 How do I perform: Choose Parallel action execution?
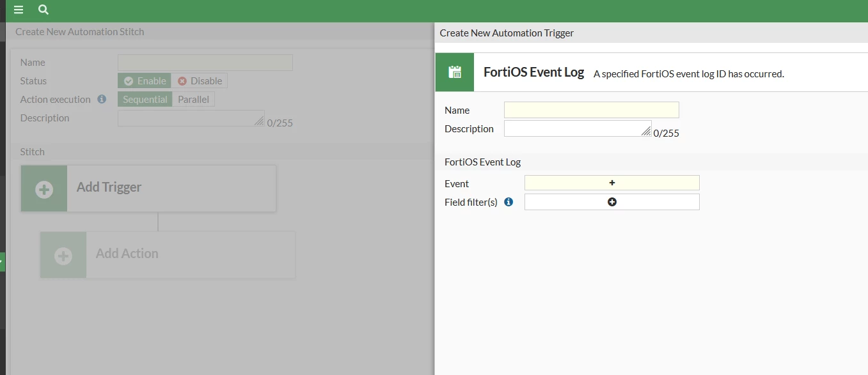tap(193, 99)
